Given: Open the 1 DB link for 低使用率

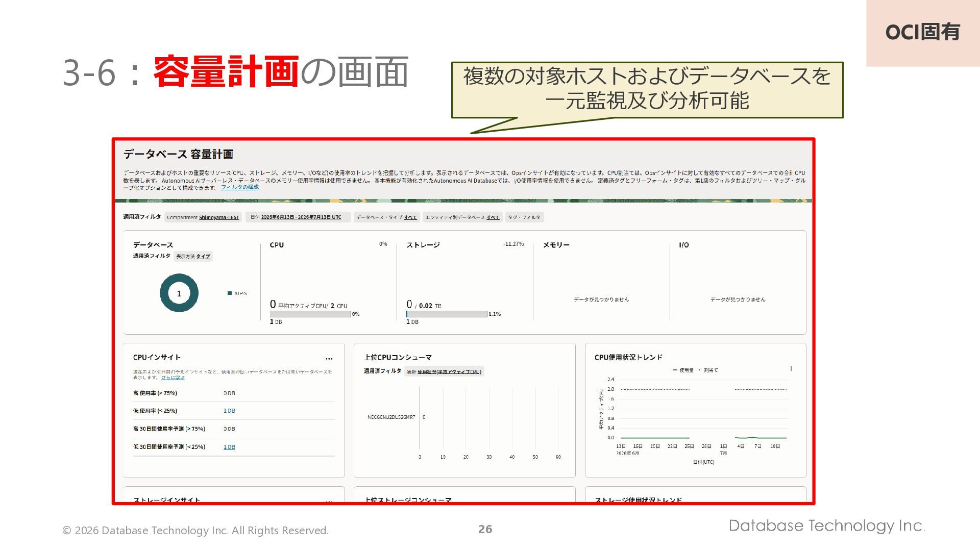Looking at the screenshot, I should click(x=229, y=411).
